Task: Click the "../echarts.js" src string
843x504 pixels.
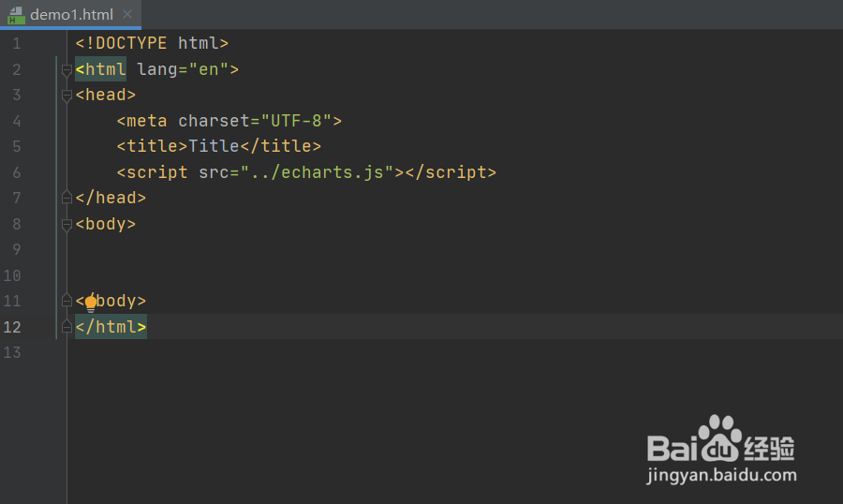Action: click(317, 172)
